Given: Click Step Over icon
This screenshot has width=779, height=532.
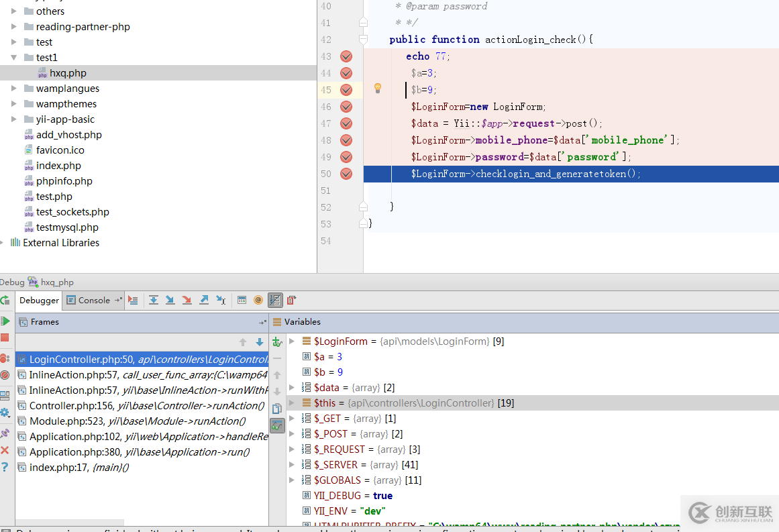Looking at the screenshot, I should tap(154, 300).
